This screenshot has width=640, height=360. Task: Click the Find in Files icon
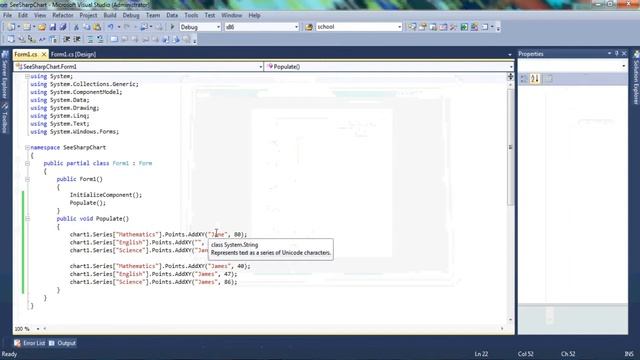coord(309,27)
